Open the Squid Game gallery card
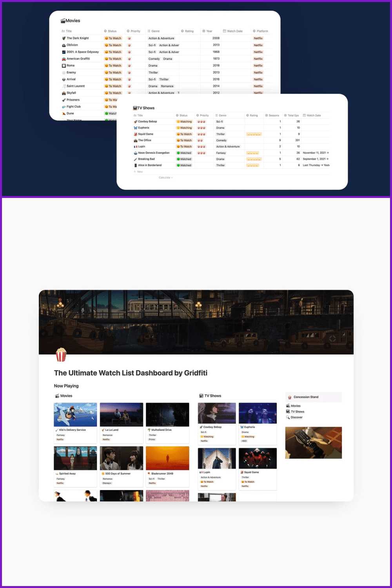This screenshot has height=588, width=392. (258, 469)
